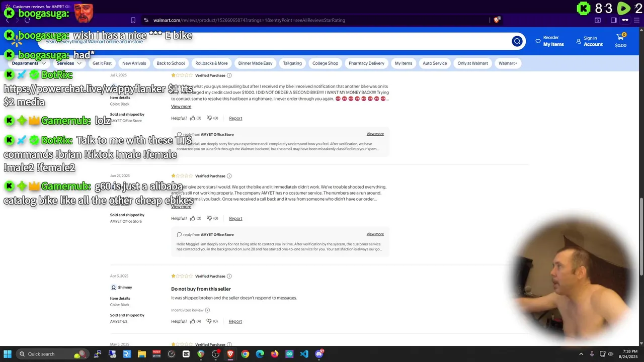Viewport: 644px width, 362px height.
Task: Click the page vertical scrollbar thumb
Action: [x=641, y=236]
